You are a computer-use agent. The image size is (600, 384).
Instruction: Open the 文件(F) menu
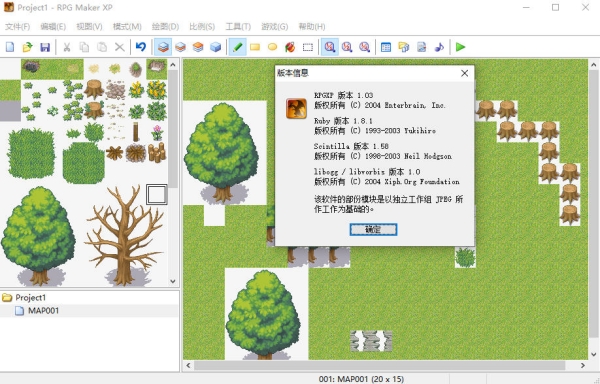coord(18,26)
